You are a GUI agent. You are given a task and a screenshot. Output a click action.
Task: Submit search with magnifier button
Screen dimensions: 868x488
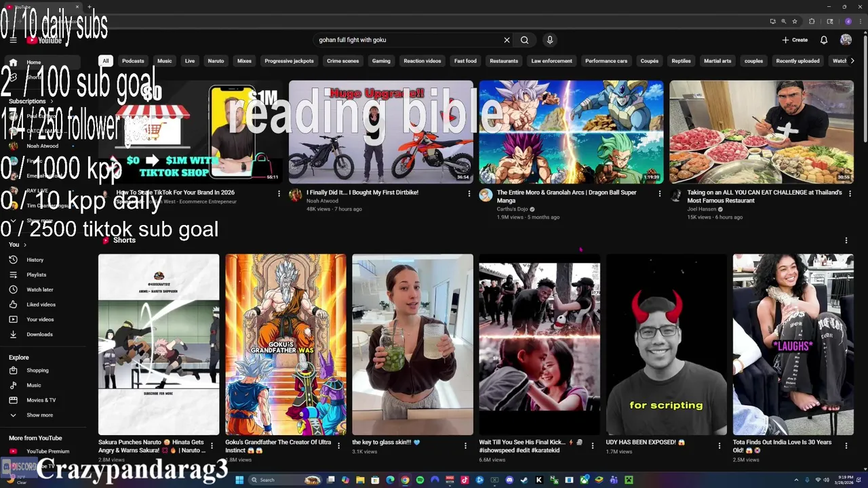coord(524,40)
